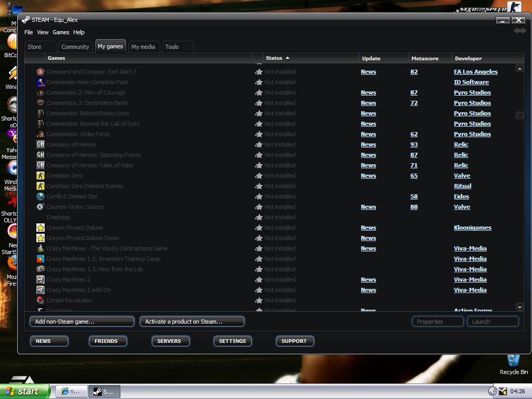Open News link for Counter-Strike: Source
This screenshot has width=532, height=399.
coord(368,207)
